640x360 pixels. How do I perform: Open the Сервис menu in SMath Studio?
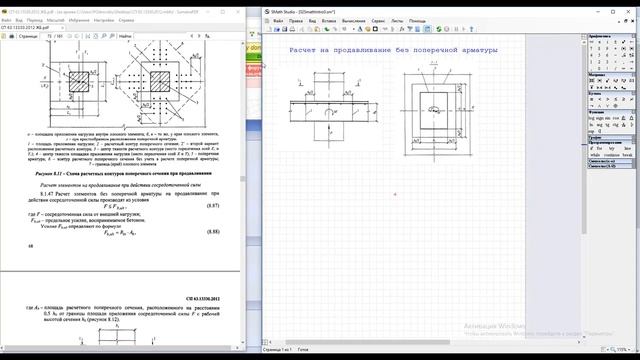pos(378,20)
